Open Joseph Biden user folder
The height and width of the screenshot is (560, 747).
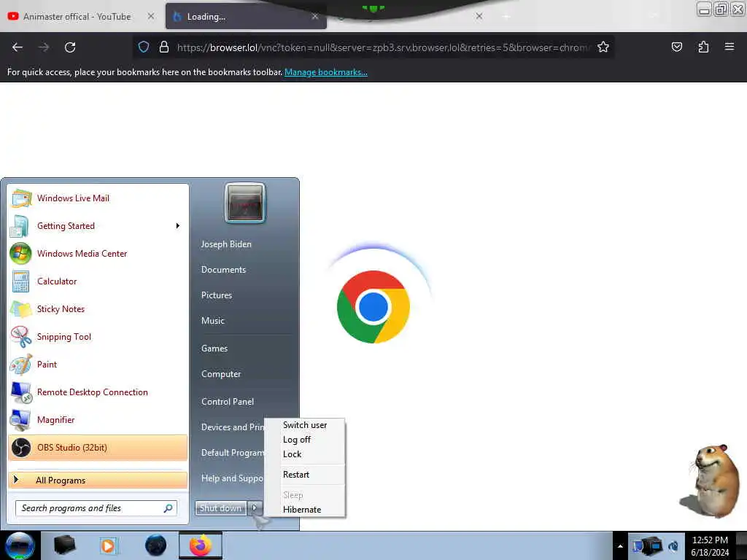click(x=226, y=244)
